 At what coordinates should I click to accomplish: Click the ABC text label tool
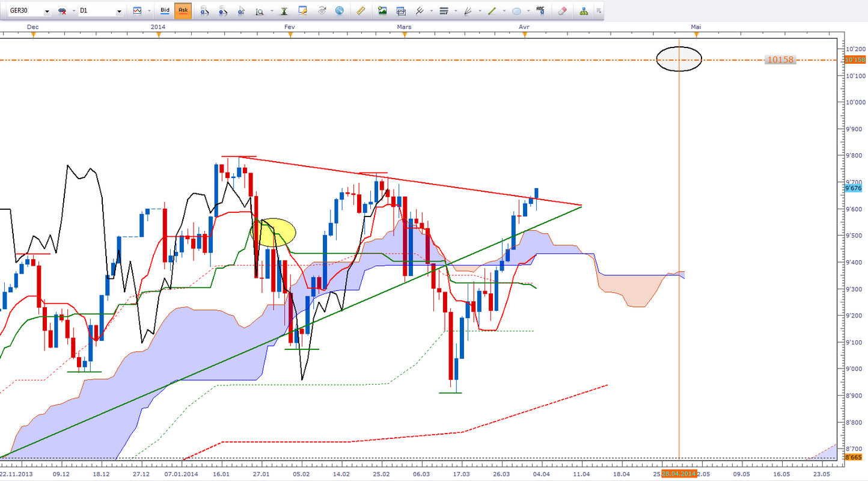pos(541,11)
